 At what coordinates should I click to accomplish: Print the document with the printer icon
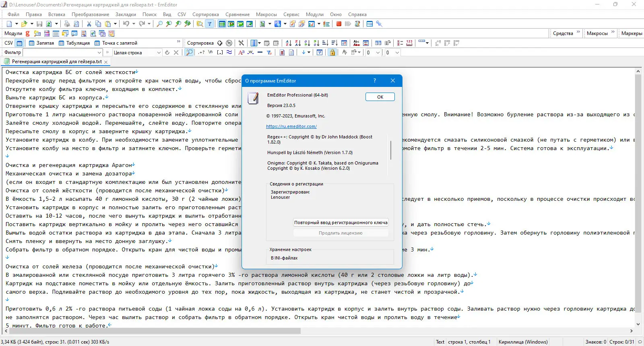pos(67,24)
